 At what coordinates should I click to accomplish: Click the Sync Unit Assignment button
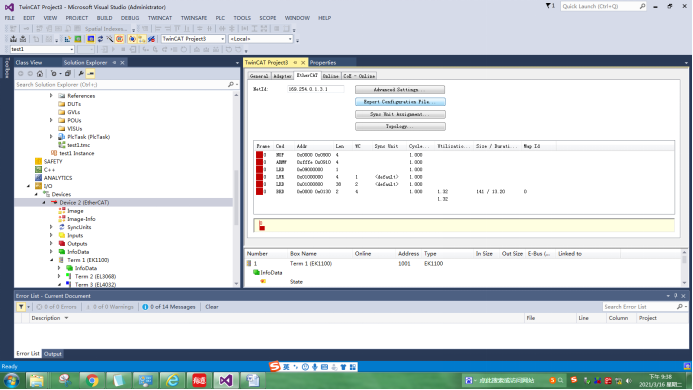coord(400,114)
